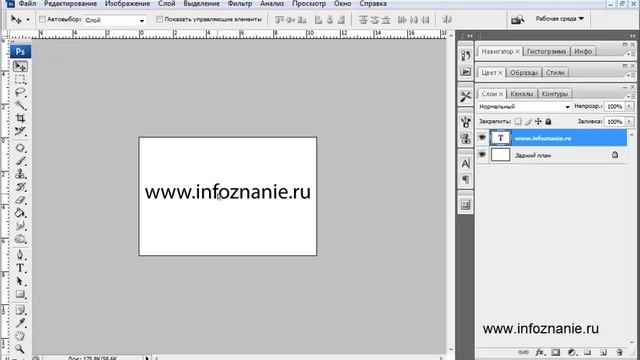The image size is (640, 360).
Task: Select the Path Selection tool
Action: pos(20,281)
